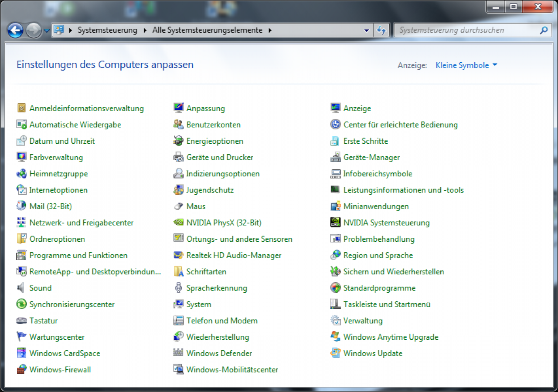Expand the arrow after Alle Systemsteuerungselemente
Screen dimensions: 558x392
[x=270, y=30]
